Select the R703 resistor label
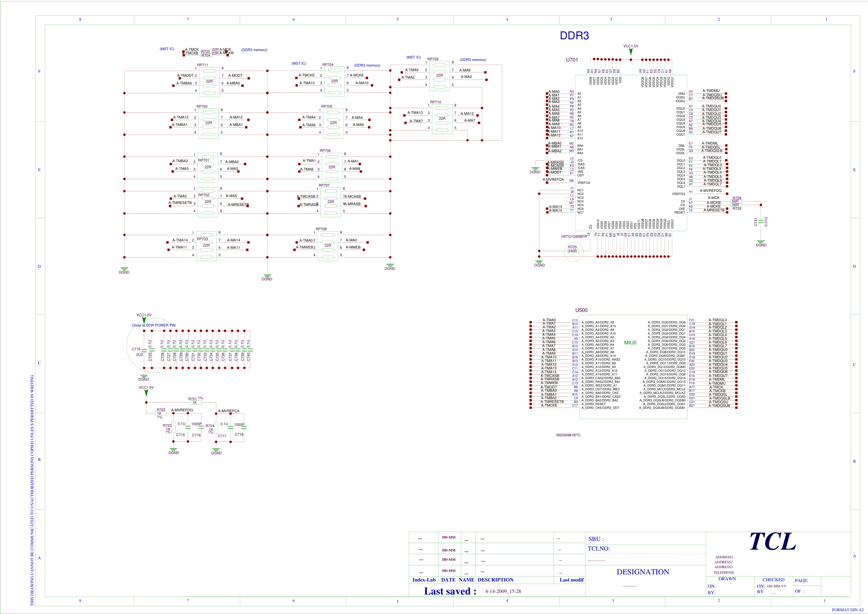This screenshot has width=868, height=614. (206, 52)
